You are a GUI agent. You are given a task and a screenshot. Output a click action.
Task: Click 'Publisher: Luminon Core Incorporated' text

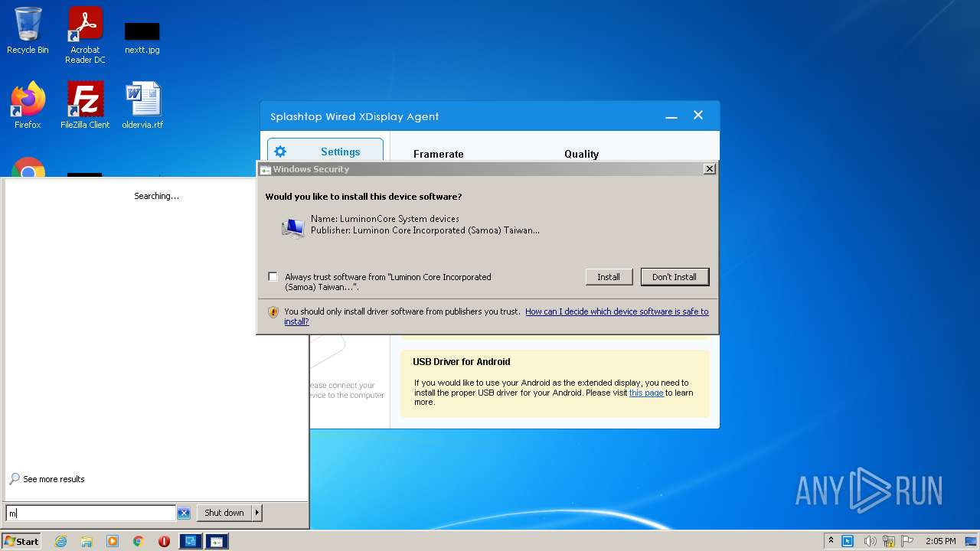[x=425, y=230]
